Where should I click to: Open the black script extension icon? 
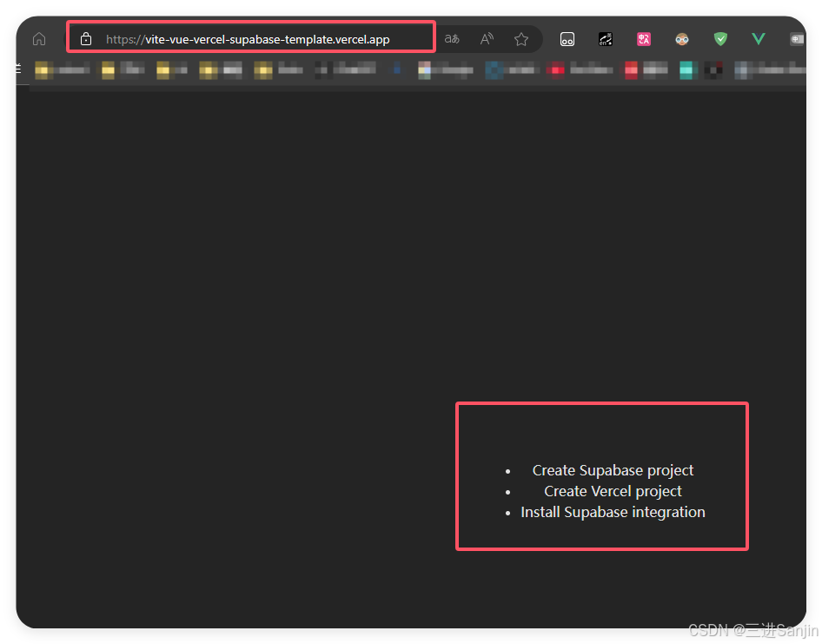pyautogui.click(x=606, y=39)
